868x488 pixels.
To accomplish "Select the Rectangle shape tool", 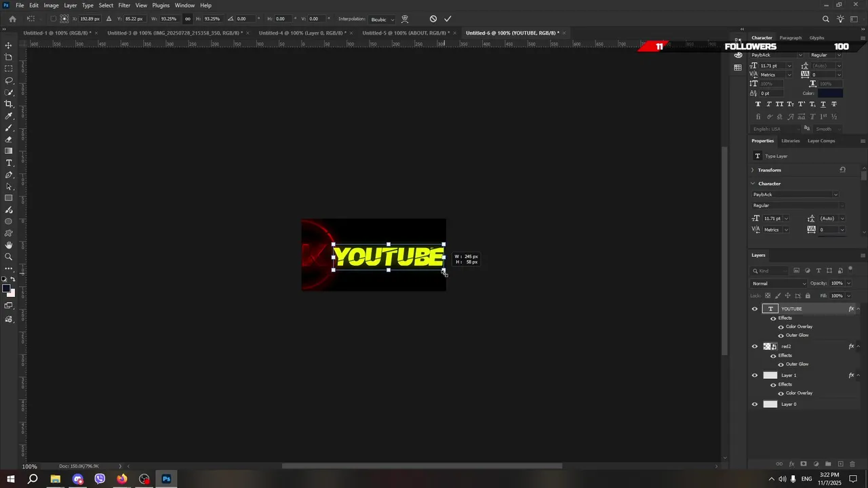I will click(x=9, y=198).
